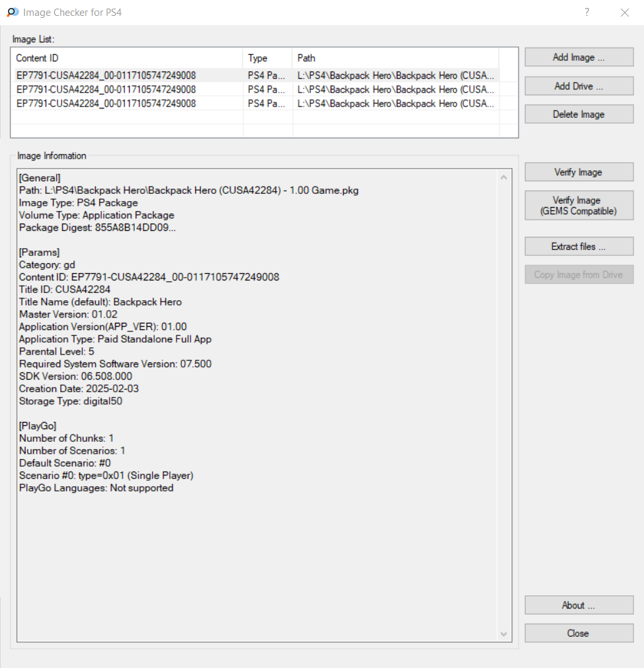
Task: Click the Default Scenario: #0 line
Action: click(x=65, y=463)
